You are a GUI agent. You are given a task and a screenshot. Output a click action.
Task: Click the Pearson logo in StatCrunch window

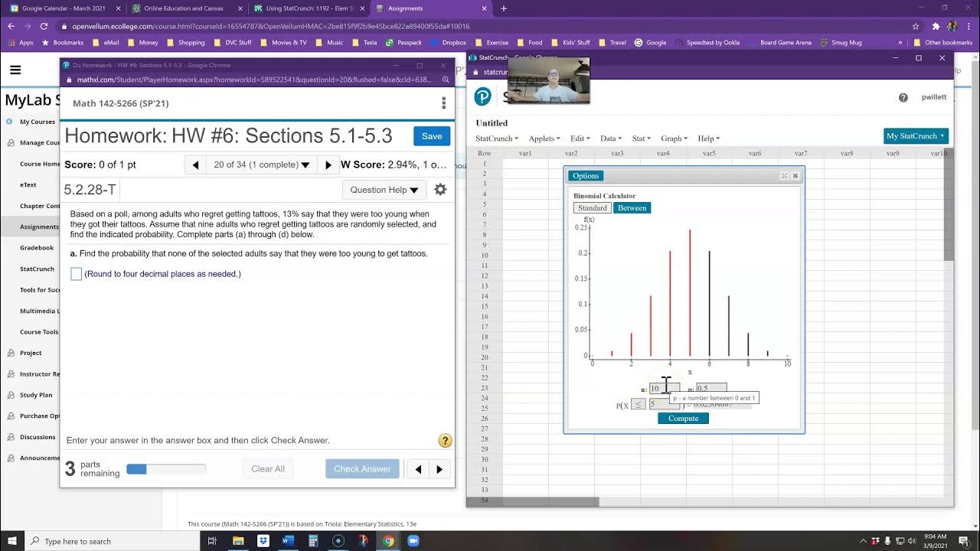(483, 96)
